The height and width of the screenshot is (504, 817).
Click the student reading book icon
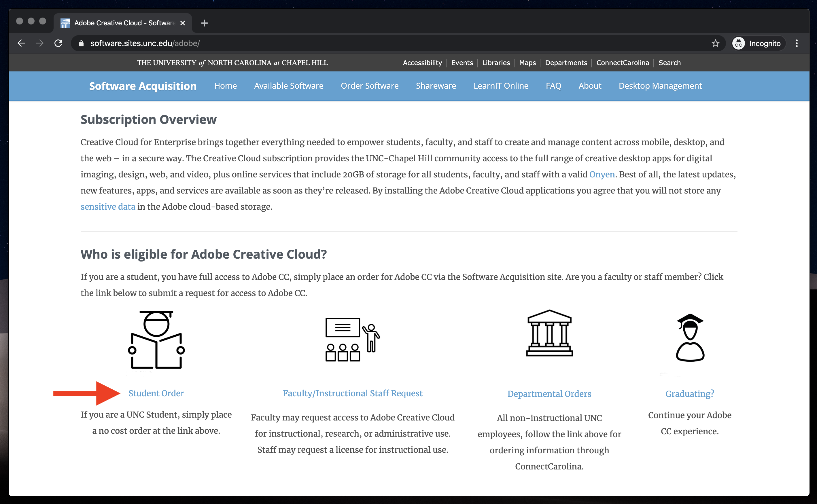pos(156,340)
